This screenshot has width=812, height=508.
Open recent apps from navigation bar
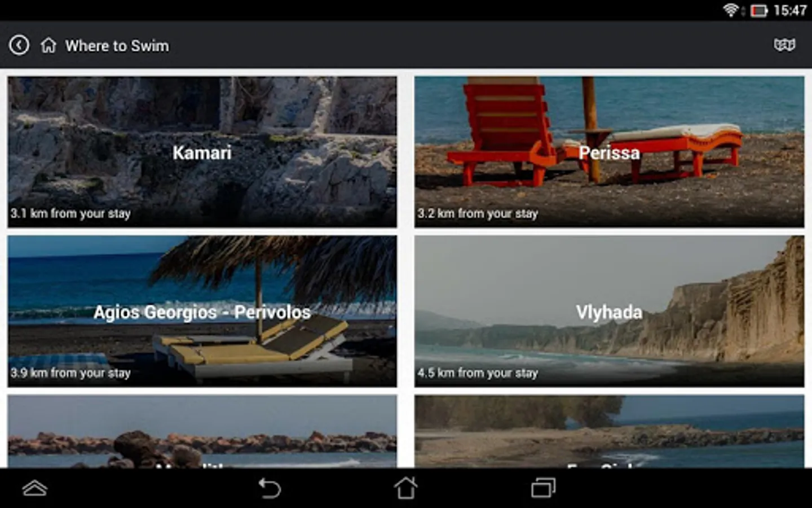point(544,488)
